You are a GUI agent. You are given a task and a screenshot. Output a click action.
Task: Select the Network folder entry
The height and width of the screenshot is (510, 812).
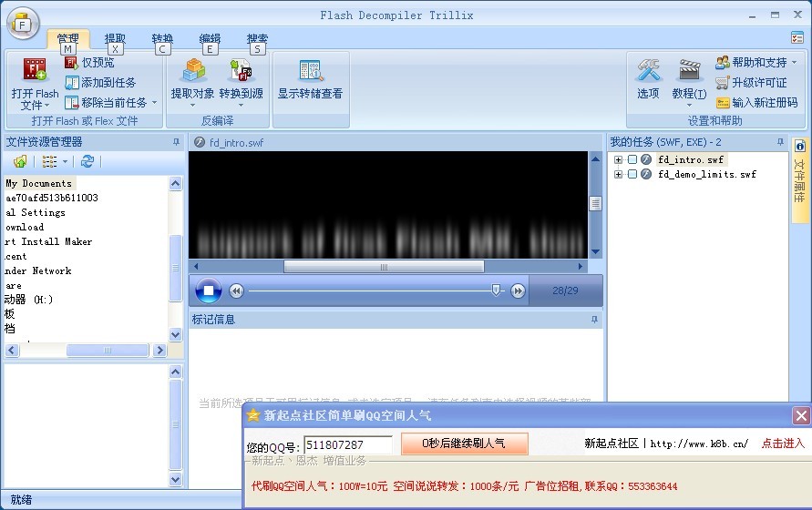(37, 270)
